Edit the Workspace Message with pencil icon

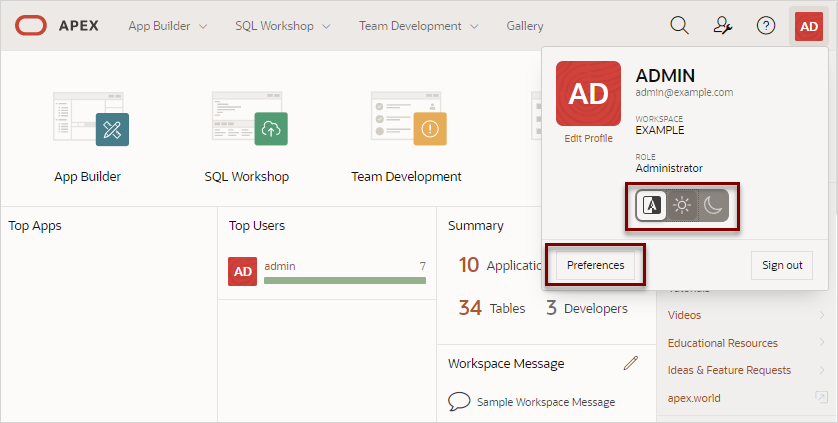click(631, 363)
